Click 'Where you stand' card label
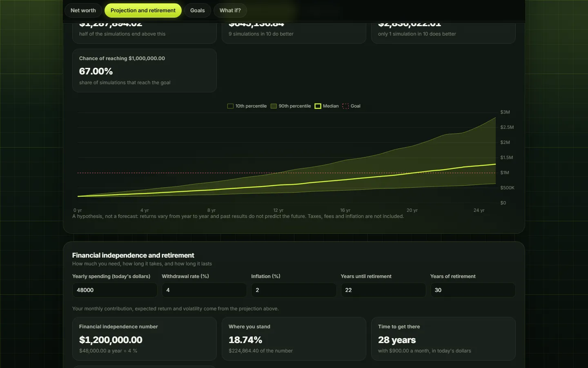 click(249, 327)
